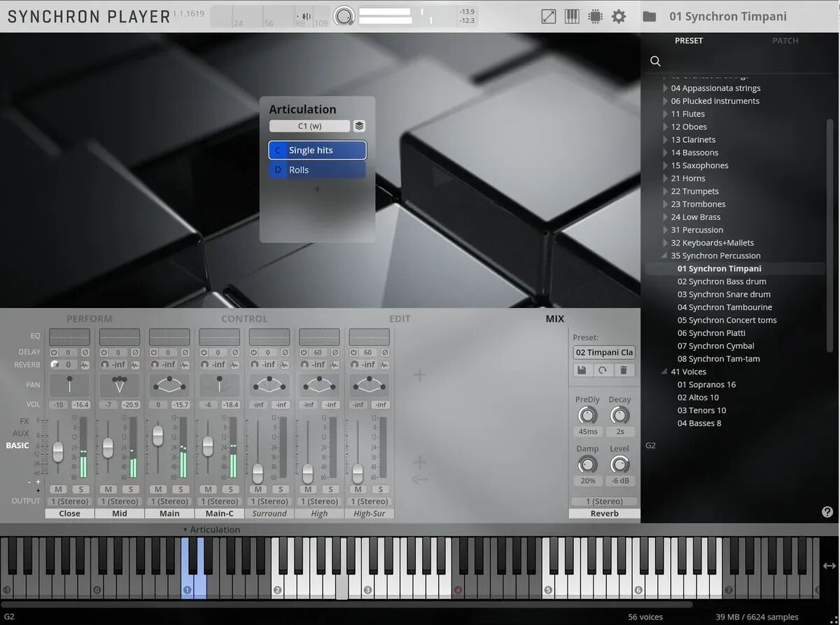The height and width of the screenshot is (625, 840).
Task: Expand the 31 Percussion folder
Action: coord(666,230)
